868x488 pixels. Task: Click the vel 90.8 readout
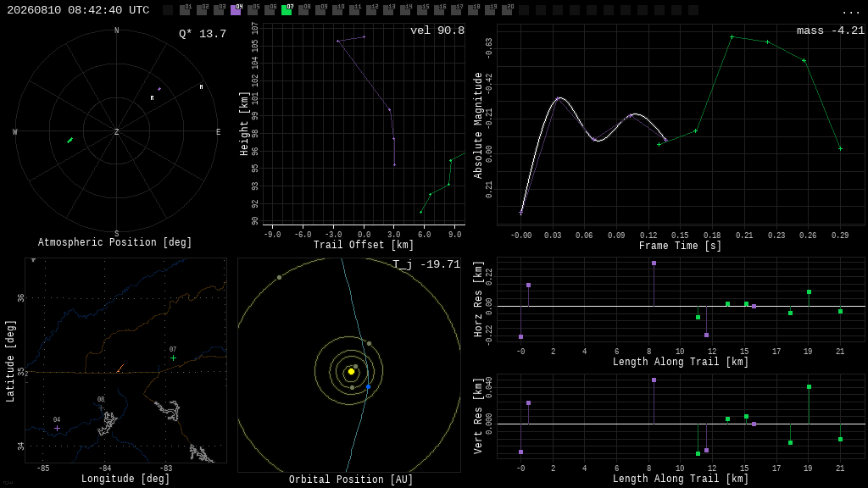tap(437, 30)
